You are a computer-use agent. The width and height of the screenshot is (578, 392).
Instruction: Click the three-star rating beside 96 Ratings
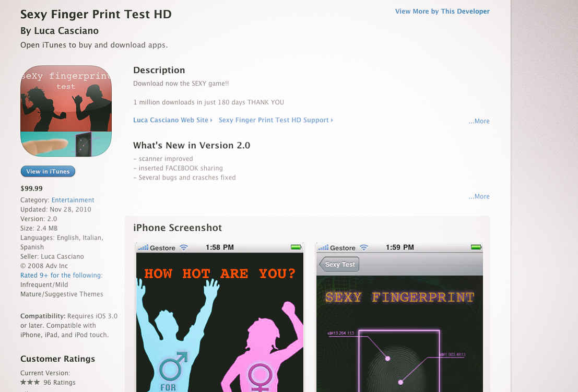(x=30, y=382)
